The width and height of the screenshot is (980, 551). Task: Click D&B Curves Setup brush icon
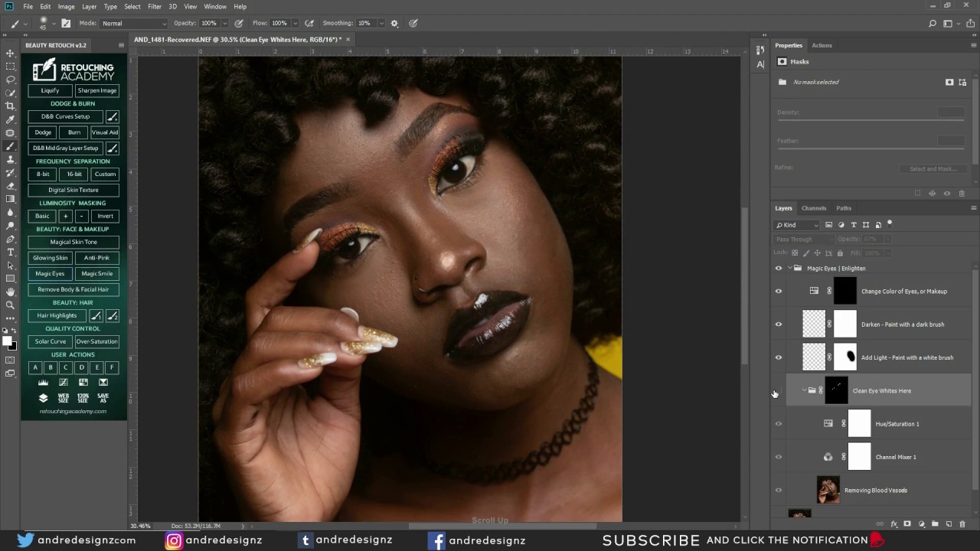click(112, 116)
